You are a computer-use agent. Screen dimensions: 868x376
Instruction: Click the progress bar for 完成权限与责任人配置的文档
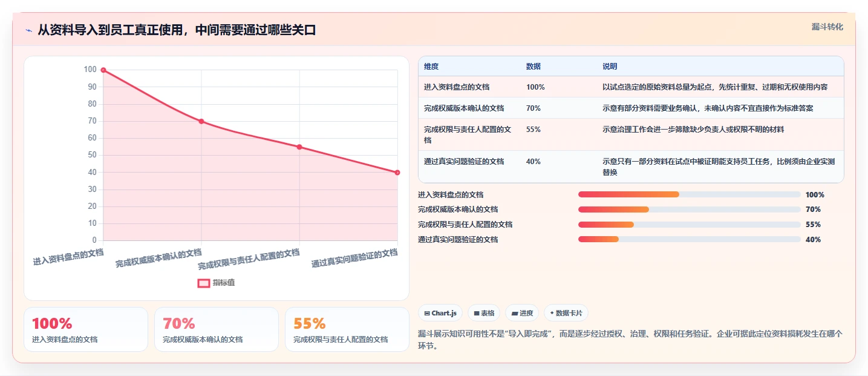(690, 225)
